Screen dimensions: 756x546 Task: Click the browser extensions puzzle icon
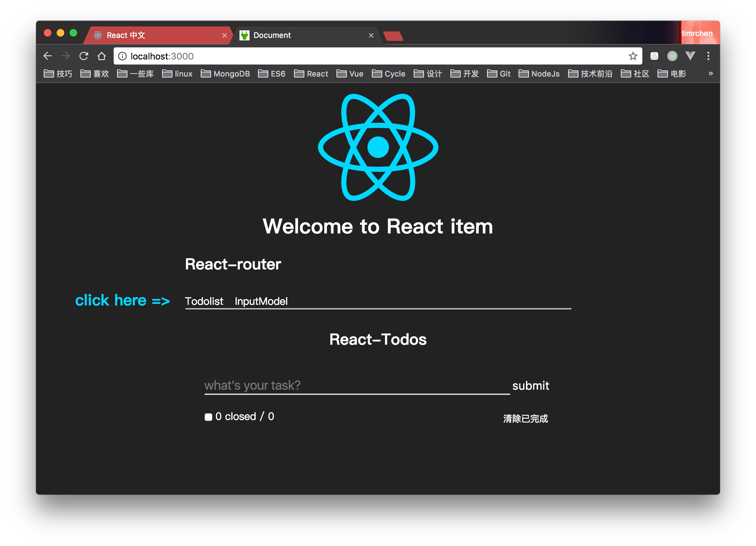click(x=653, y=56)
